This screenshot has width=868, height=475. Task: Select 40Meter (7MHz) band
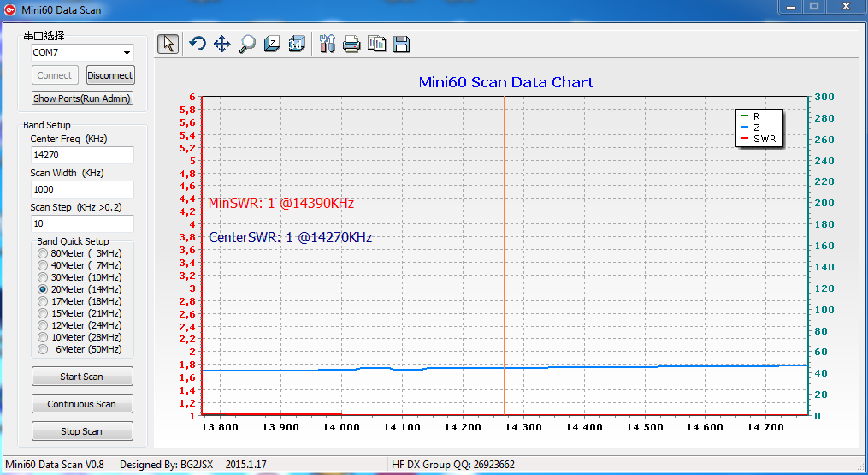(43, 265)
